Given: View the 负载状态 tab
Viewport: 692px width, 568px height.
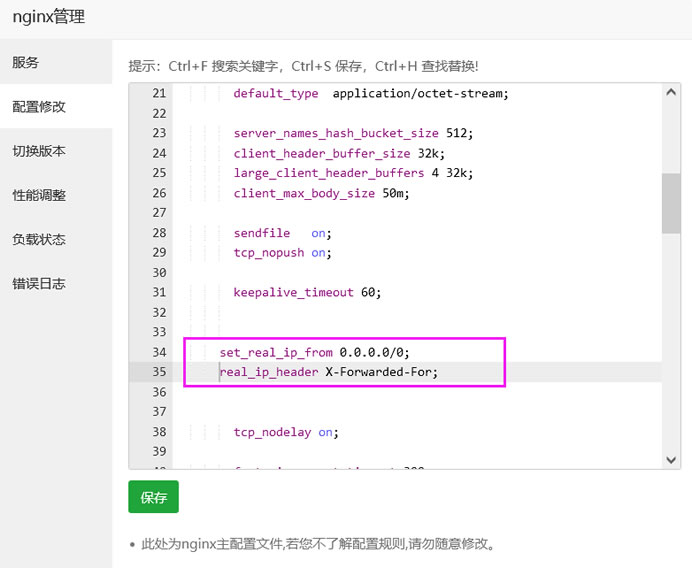Looking at the screenshot, I should click(x=39, y=239).
